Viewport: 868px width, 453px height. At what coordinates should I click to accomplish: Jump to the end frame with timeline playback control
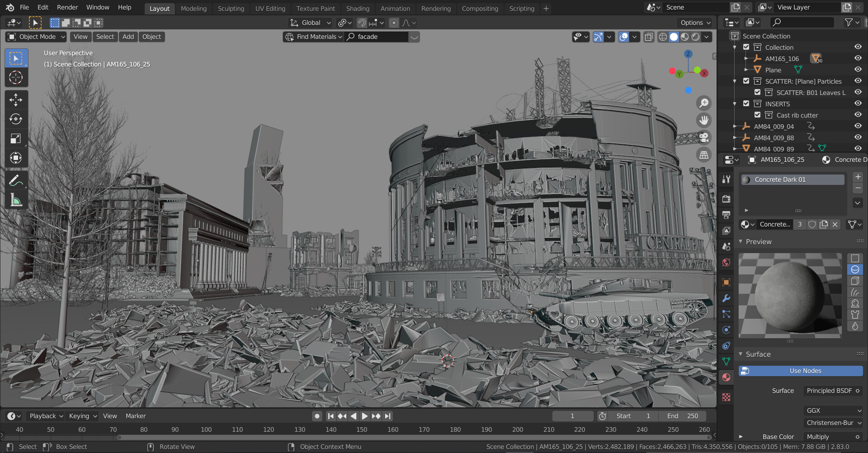(x=387, y=416)
